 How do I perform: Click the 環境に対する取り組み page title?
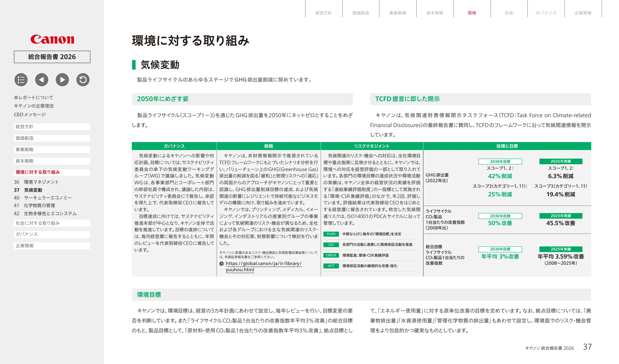[191, 41]
